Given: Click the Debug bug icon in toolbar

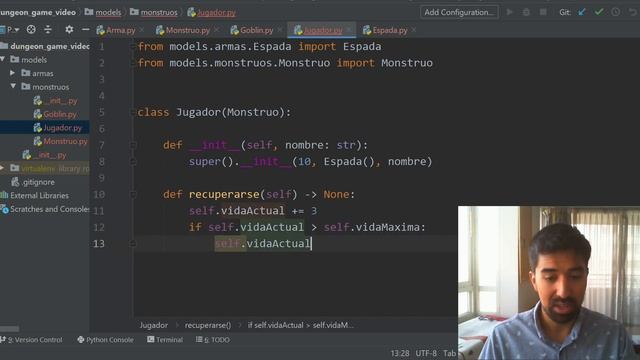Looking at the screenshot, I should (526, 12).
